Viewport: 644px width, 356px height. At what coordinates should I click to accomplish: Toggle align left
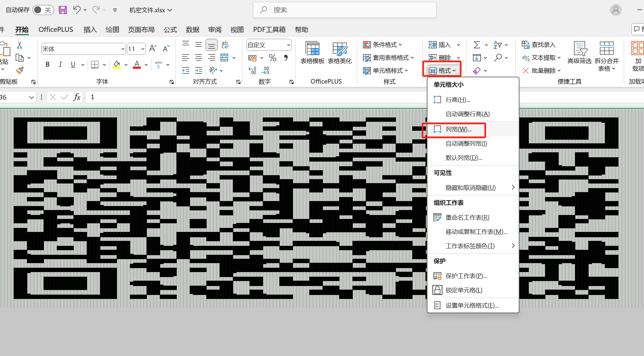click(186, 58)
